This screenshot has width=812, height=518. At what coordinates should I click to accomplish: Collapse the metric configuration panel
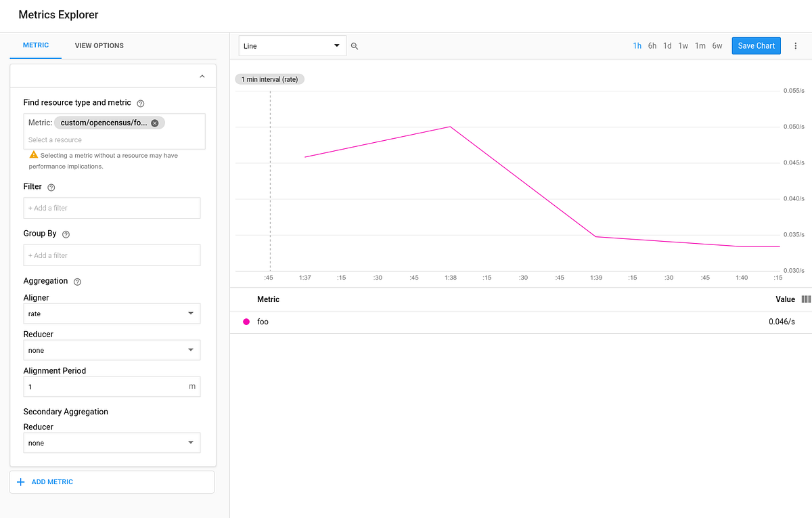202,76
